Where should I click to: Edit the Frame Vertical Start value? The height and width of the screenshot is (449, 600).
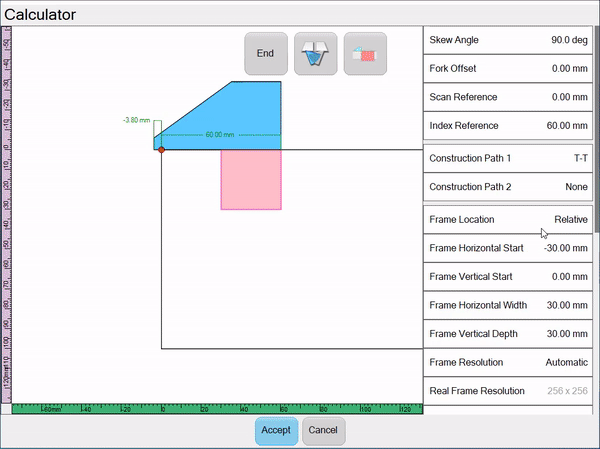[508, 277]
